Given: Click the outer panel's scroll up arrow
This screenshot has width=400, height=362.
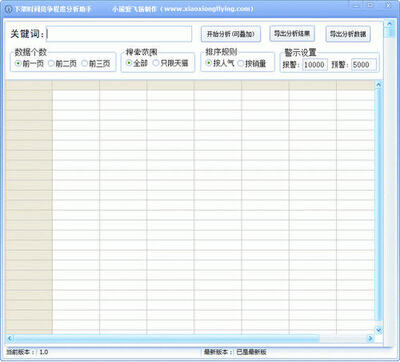Looking at the screenshot, I should tap(388, 24).
